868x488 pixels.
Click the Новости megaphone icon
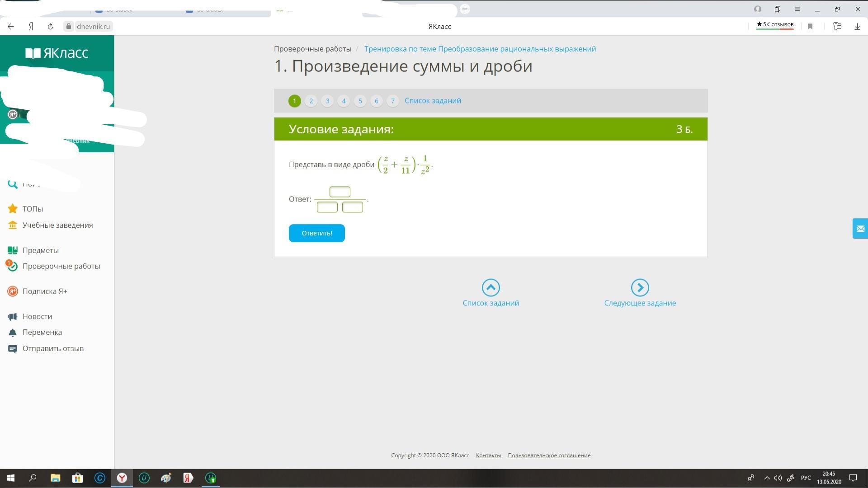click(13, 317)
